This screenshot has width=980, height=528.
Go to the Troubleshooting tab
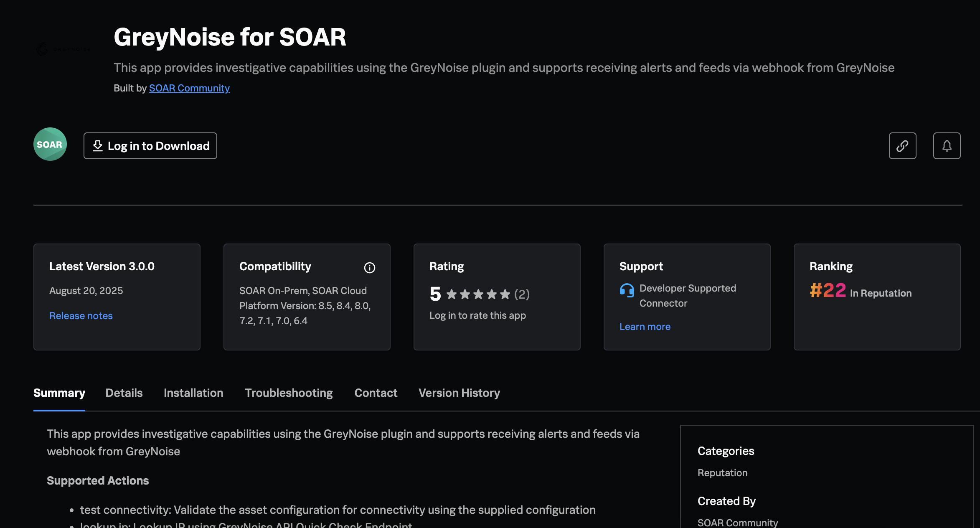pyautogui.click(x=289, y=393)
